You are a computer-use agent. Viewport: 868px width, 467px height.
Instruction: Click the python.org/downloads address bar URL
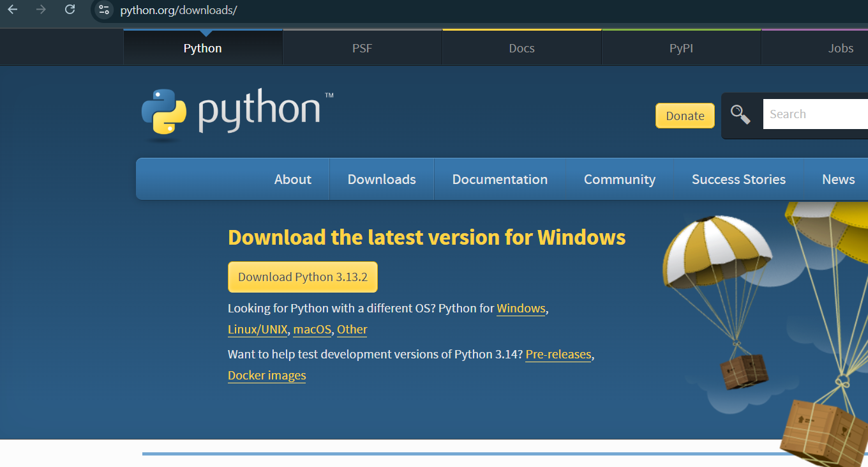(179, 10)
